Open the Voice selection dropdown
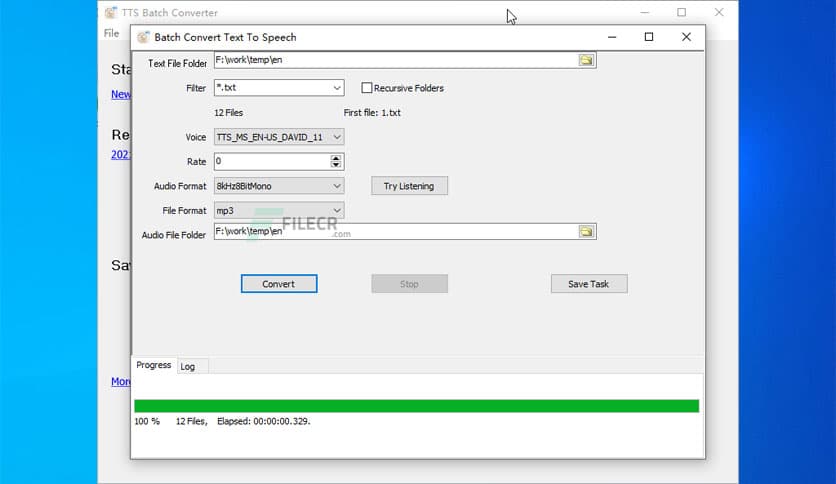This screenshot has width=836, height=484. tap(337, 138)
